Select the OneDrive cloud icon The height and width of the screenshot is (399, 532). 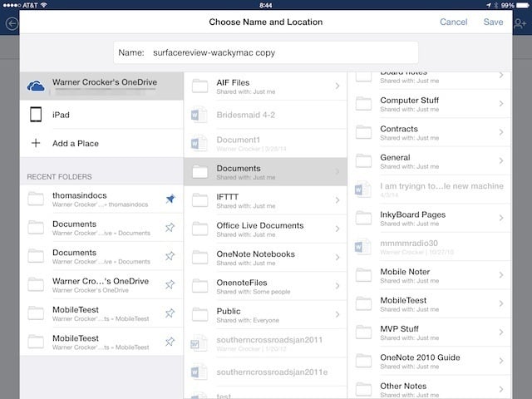pos(36,86)
